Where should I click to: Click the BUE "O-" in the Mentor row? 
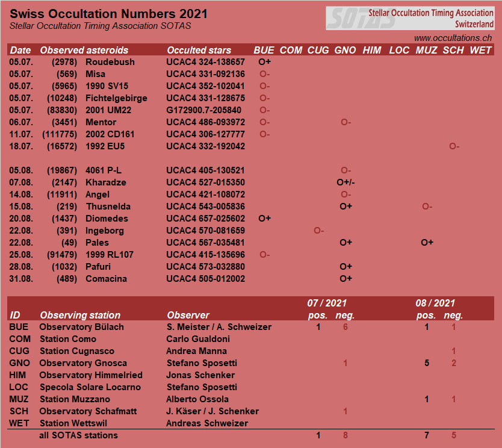click(x=264, y=122)
